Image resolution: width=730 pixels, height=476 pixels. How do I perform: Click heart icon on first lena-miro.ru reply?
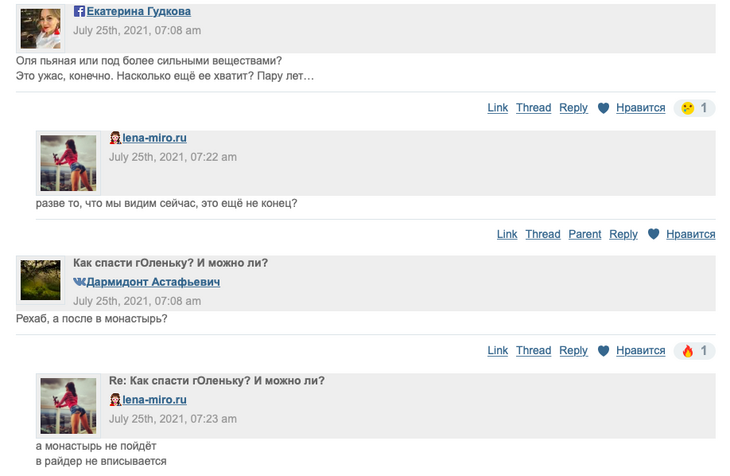653,234
